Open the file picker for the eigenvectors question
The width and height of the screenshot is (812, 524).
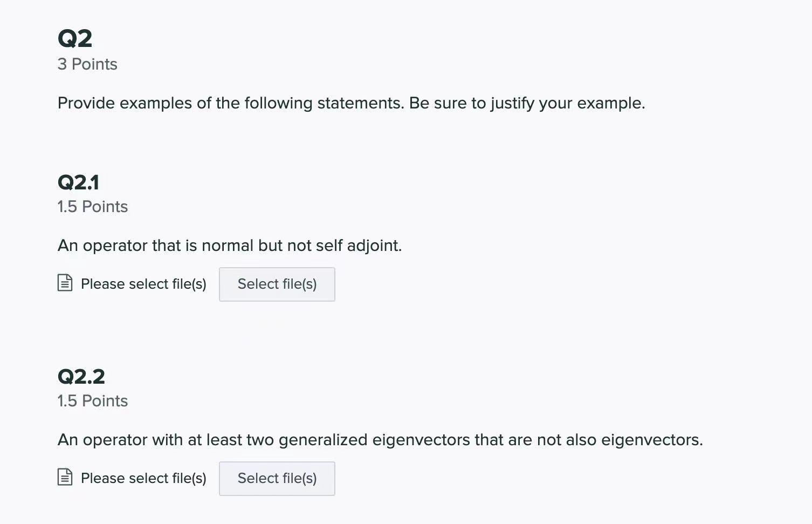pos(277,478)
